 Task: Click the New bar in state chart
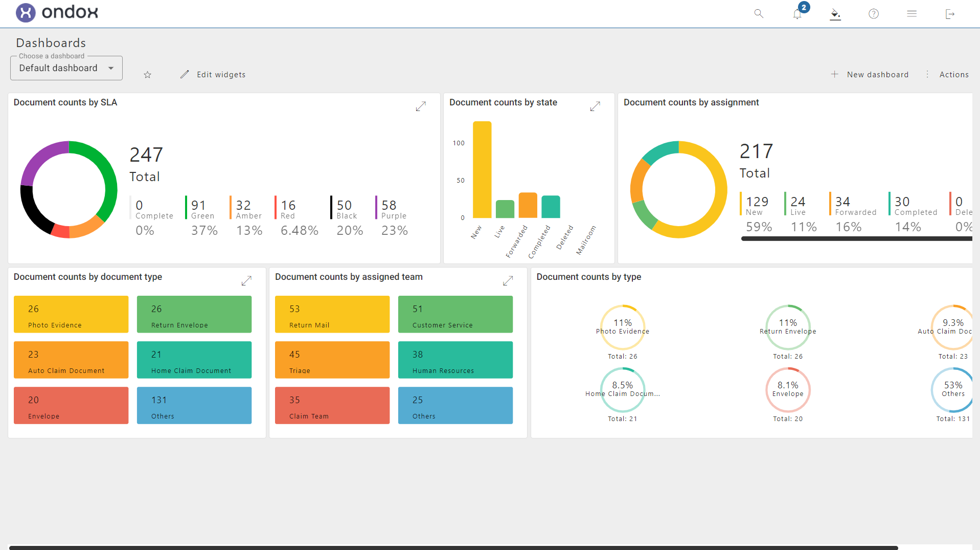(x=482, y=170)
